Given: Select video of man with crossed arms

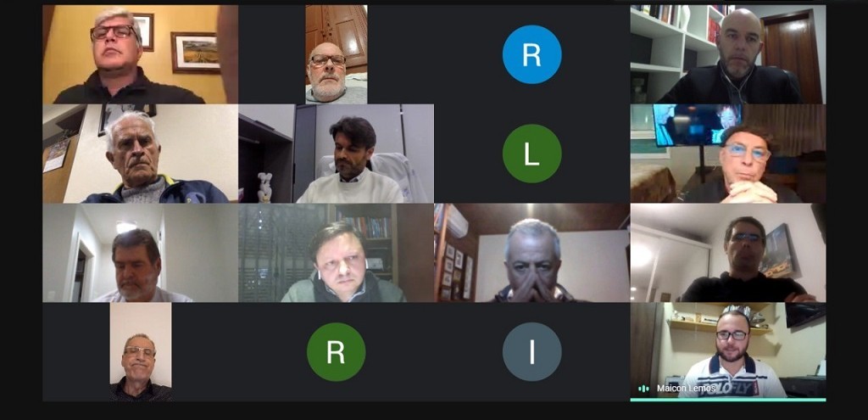Looking at the screenshot, I should [728, 253].
